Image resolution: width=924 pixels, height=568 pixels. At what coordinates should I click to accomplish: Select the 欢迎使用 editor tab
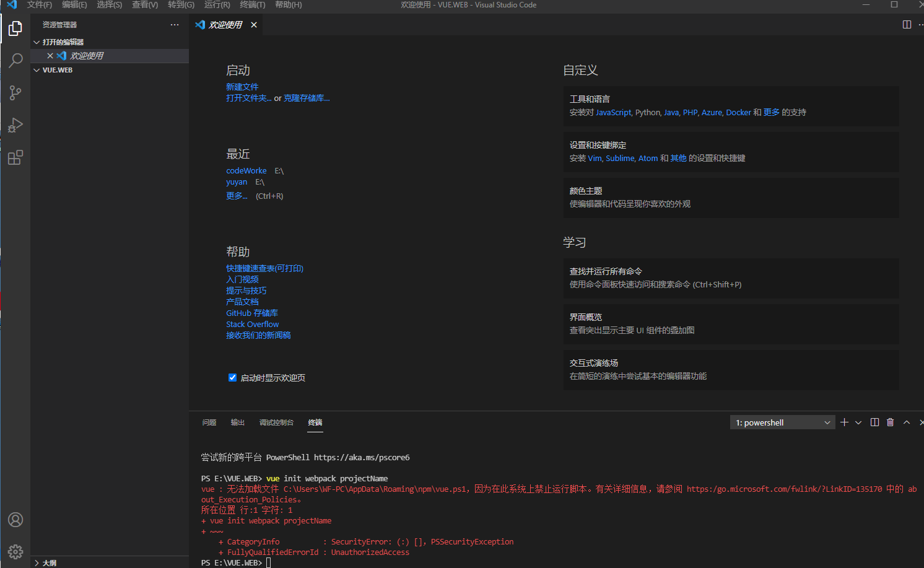pyautogui.click(x=225, y=25)
